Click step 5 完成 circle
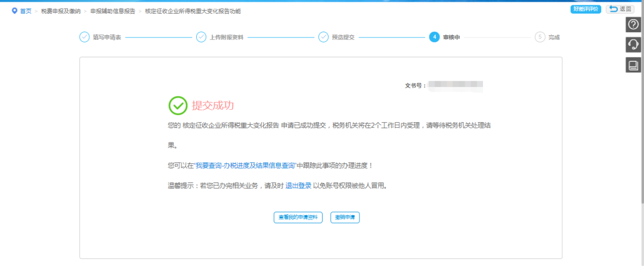This screenshot has height=266, width=644. pos(540,38)
